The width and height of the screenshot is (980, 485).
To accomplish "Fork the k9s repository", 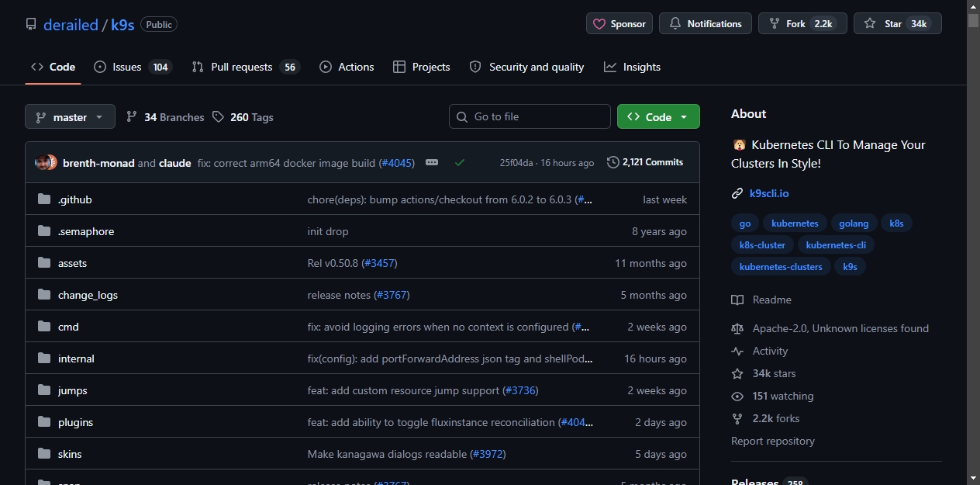I will point(802,23).
